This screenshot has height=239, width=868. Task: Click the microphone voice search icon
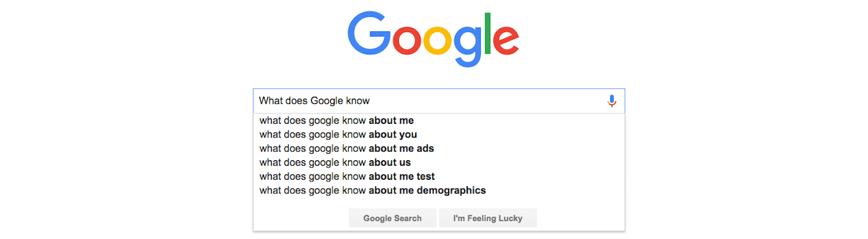611,101
